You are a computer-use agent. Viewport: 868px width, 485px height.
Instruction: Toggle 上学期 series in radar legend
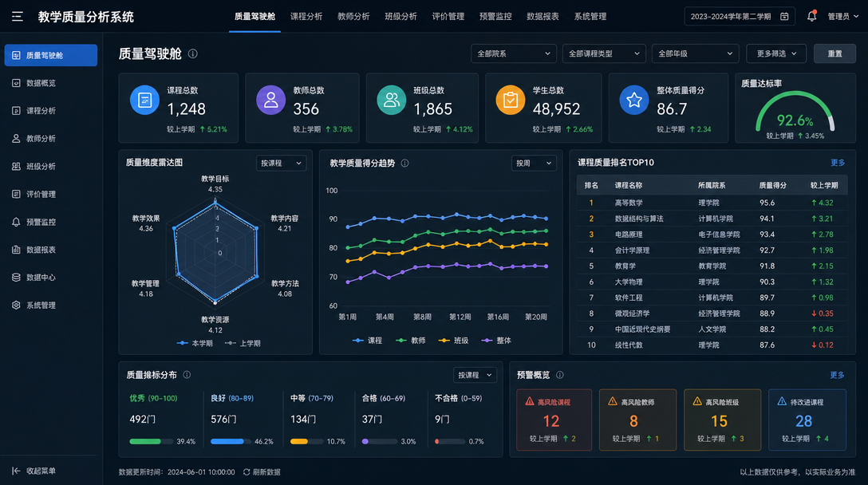243,343
